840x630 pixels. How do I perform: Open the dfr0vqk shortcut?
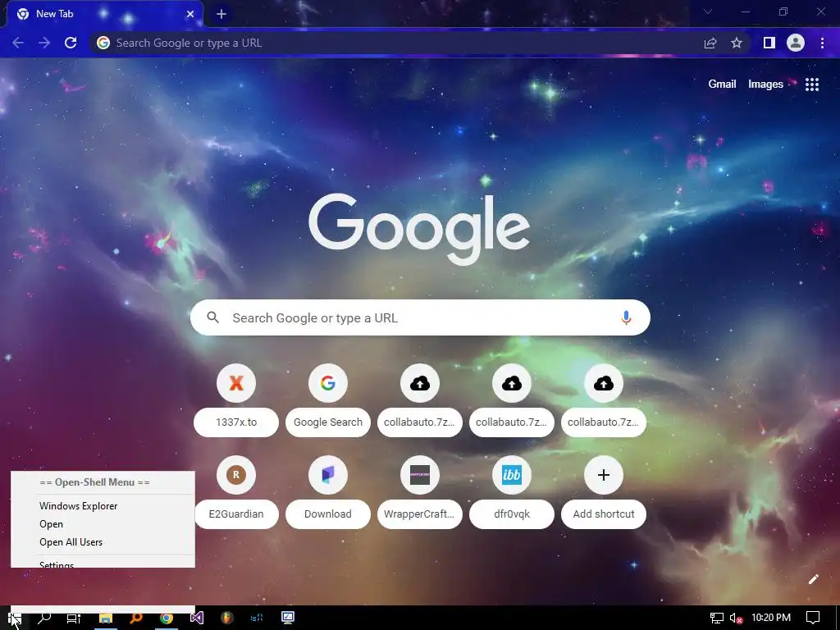click(512, 492)
